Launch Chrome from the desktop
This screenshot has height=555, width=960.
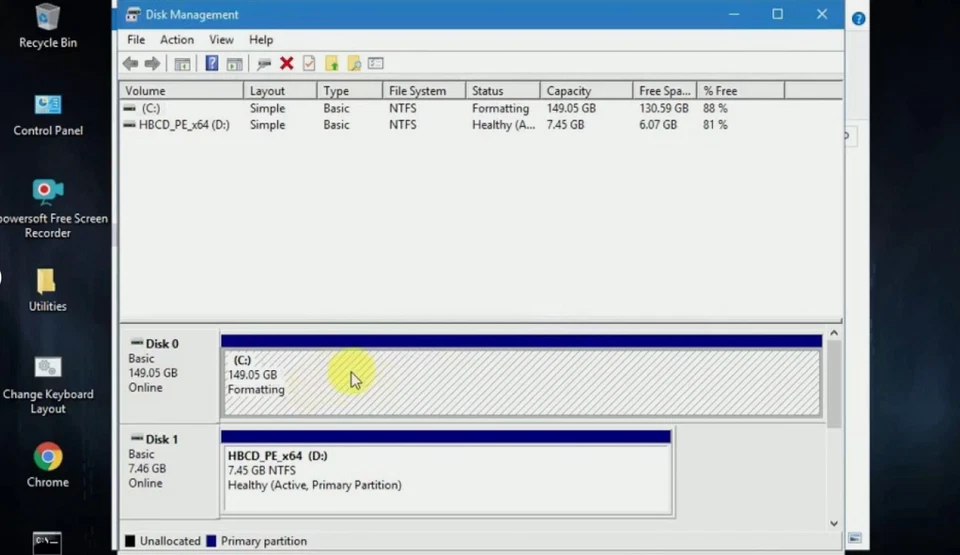48,465
